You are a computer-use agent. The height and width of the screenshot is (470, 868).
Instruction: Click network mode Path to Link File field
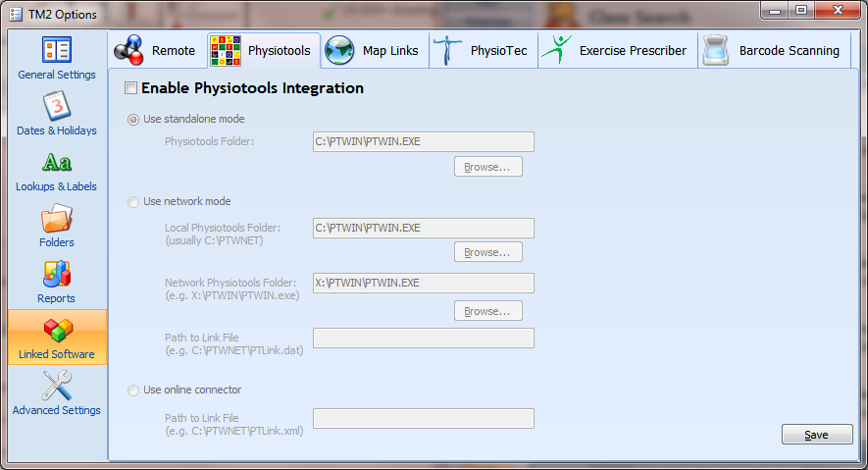(x=424, y=339)
